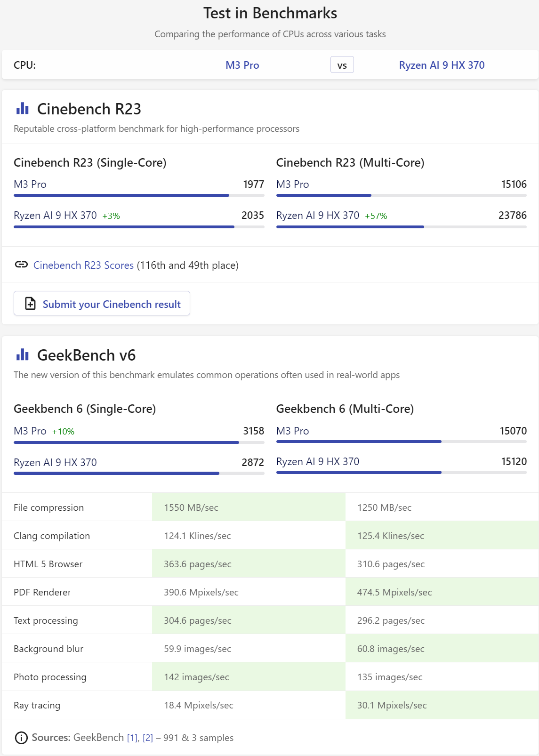
Task: Click the score value 1977
Action: (x=253, y=184)
